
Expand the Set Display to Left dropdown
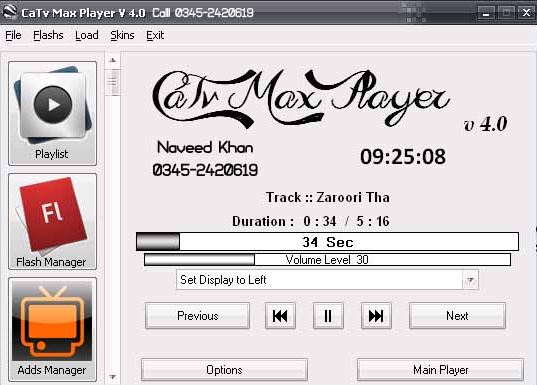[327, 280]
